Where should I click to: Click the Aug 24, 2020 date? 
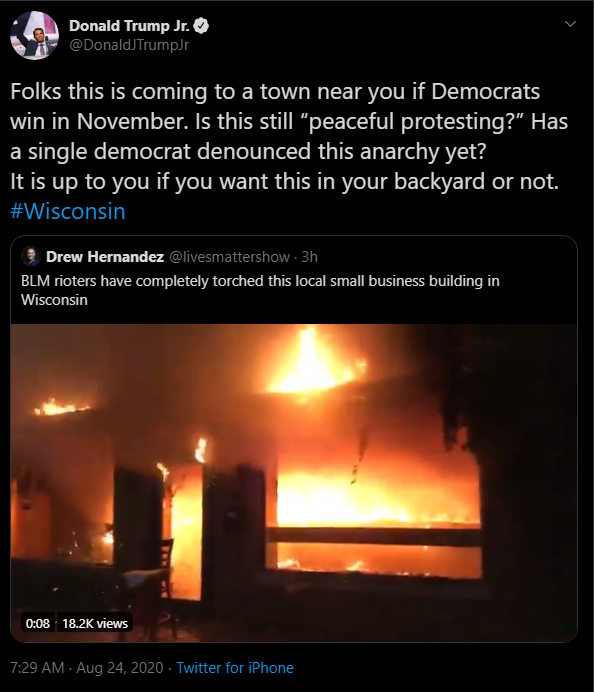[x=120, y=668]
